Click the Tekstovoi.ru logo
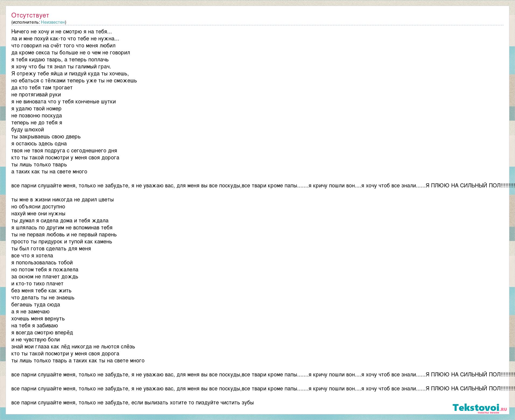The image size is (515, 420). pyautogui.click(x=480, y=408)
